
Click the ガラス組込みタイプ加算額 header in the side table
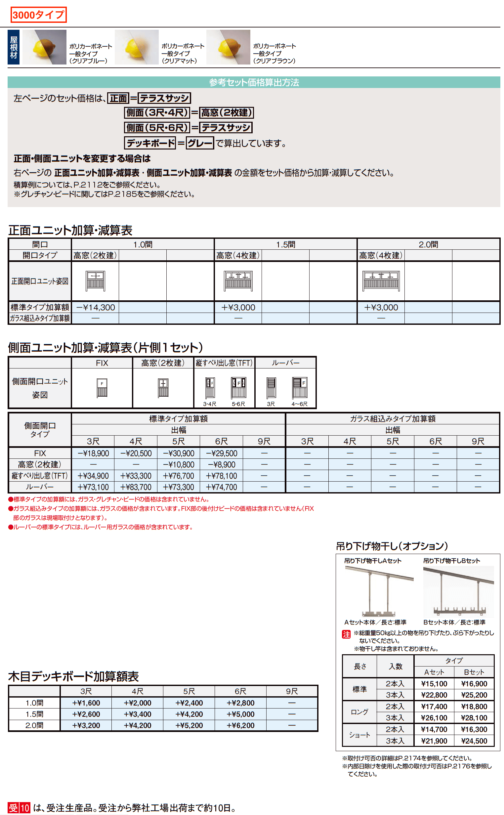click(393, 419)
